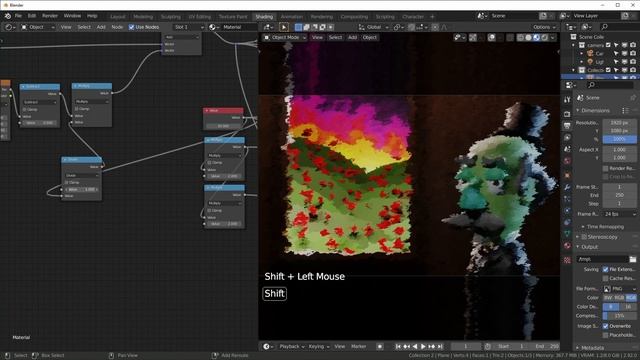Open the Object Mode dropdown
The image size is (640, 360).
pos(285,38)
